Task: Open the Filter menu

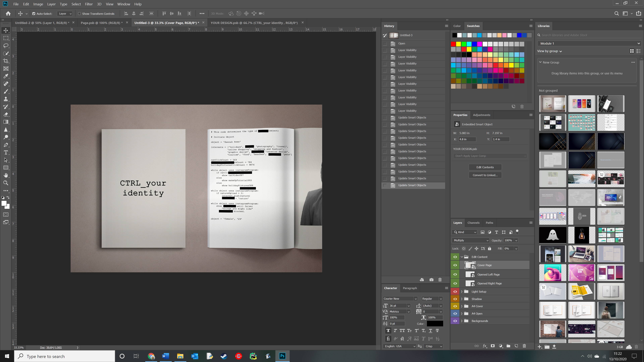Action: coord(89,4)
